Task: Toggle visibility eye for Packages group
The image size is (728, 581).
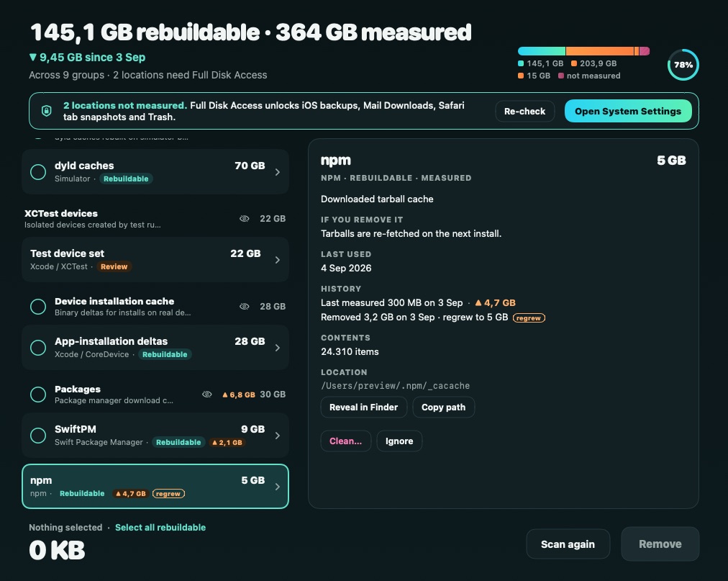Action: [207, 394]
